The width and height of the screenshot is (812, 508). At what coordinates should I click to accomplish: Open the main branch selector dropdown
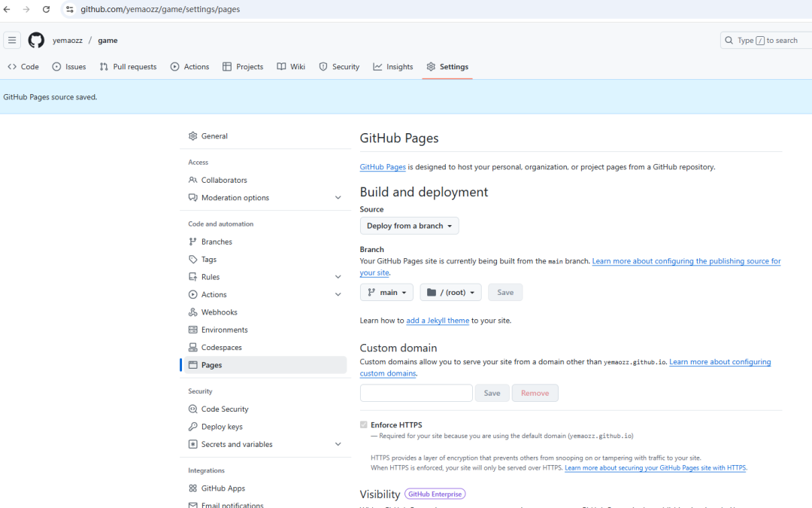386,292
